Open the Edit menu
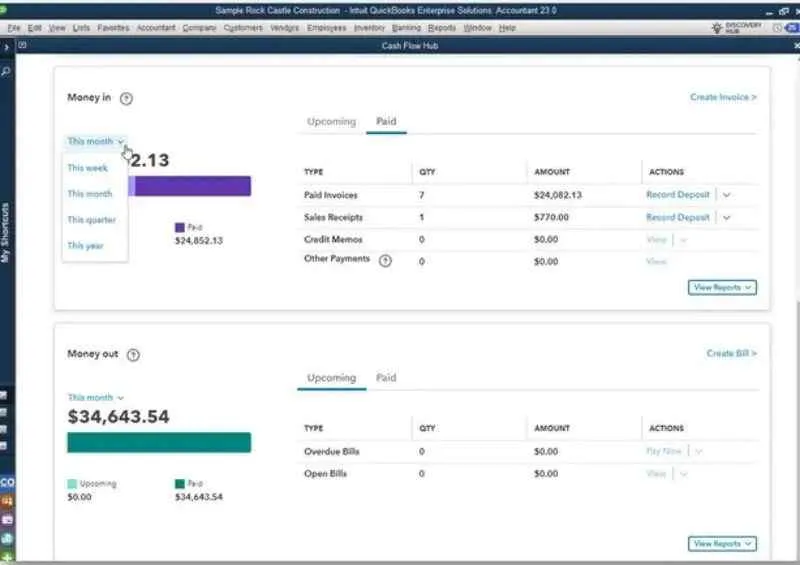Screen dimensions: 800x565 pos(35,28)
